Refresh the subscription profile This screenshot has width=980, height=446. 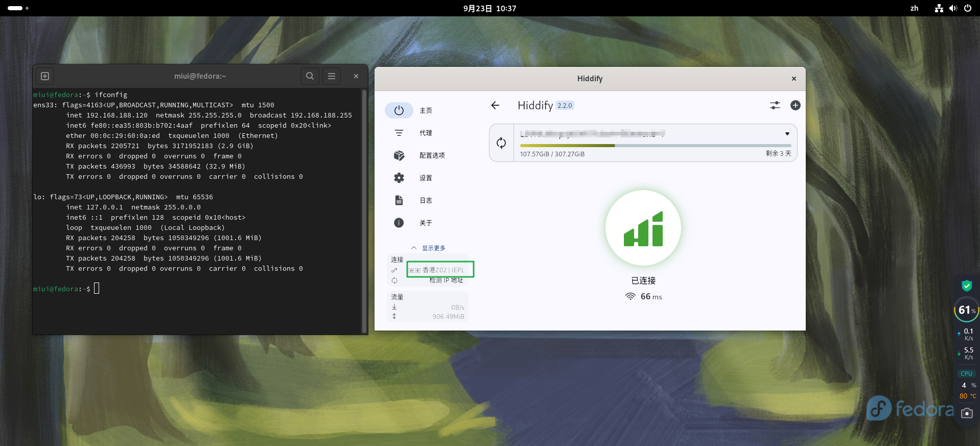pos(501,143)
